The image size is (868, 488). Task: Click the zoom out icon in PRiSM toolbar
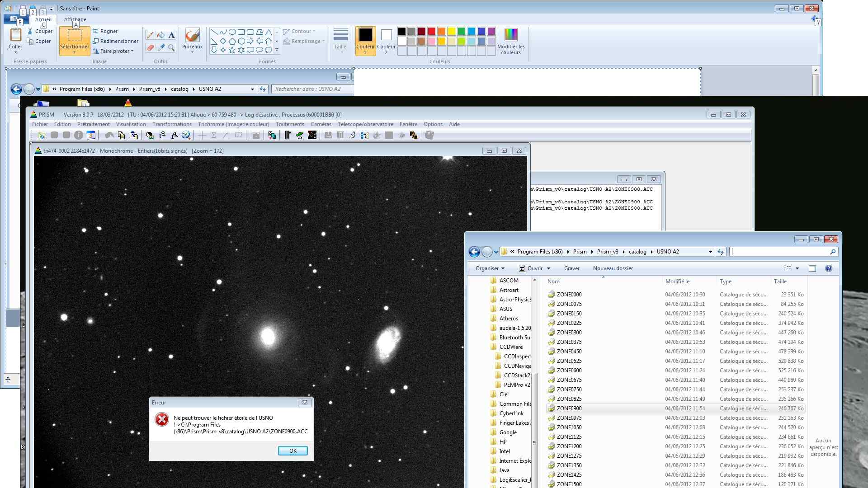162,135
